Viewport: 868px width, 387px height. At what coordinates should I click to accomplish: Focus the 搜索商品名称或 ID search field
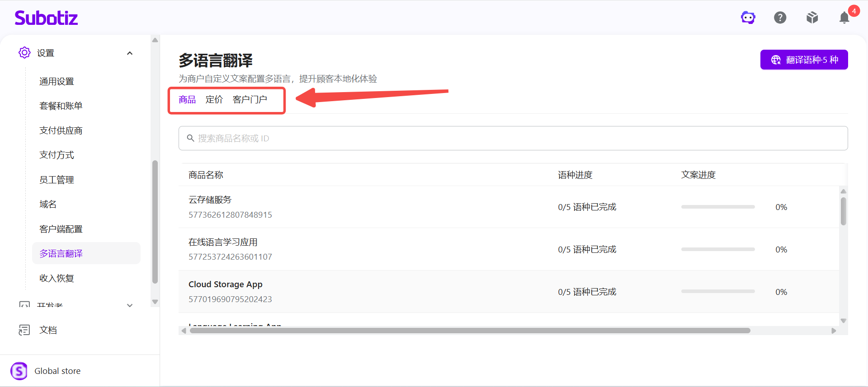(x=513, y=138)
